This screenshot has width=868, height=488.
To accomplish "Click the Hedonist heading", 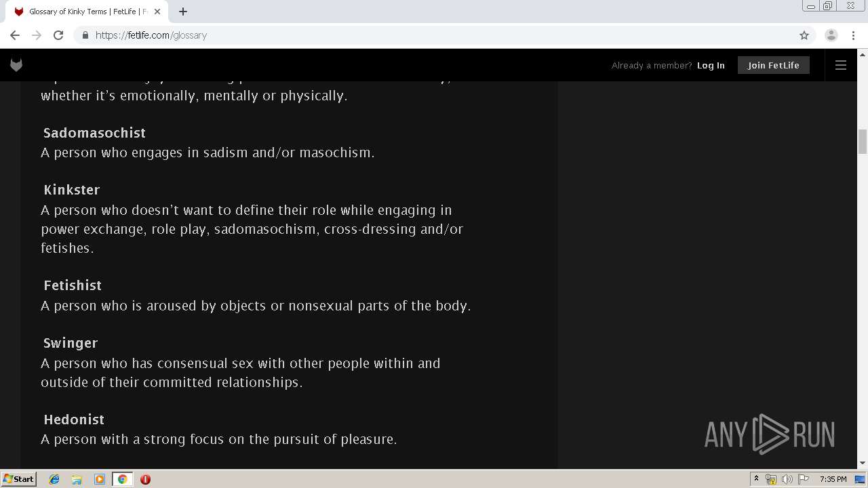I will [73, 420].
